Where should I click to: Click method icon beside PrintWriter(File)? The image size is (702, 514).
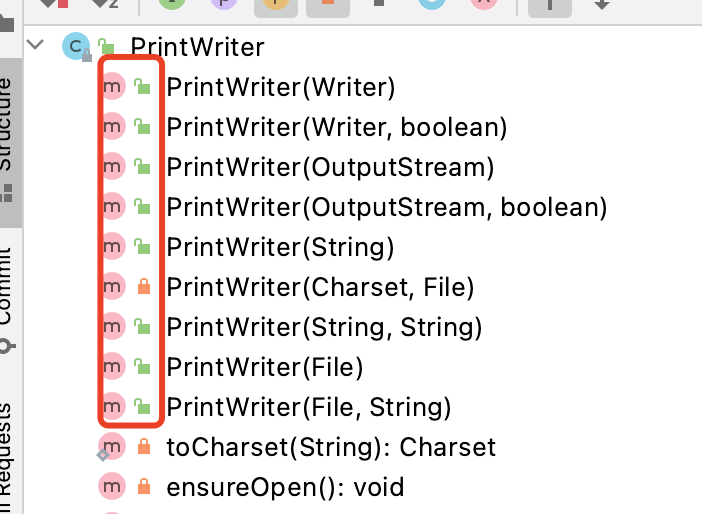113,367
